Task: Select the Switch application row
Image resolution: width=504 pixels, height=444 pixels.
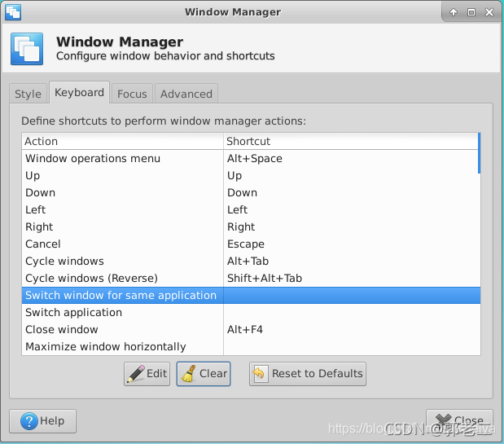Action: [x=251, y=312]
